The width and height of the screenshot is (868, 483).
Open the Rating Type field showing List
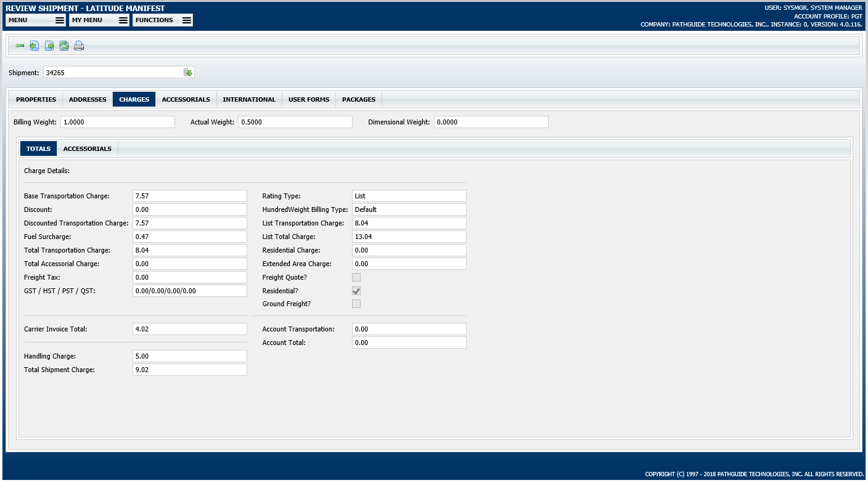[x=409, y=195]
